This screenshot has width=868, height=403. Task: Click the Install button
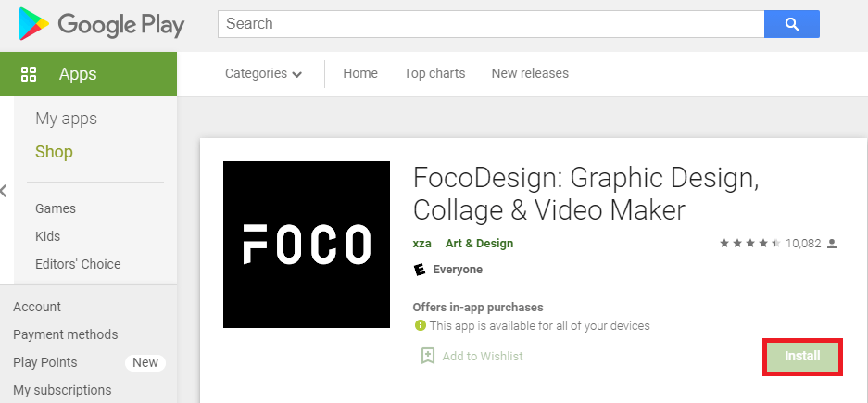click(x=802, y=356)
